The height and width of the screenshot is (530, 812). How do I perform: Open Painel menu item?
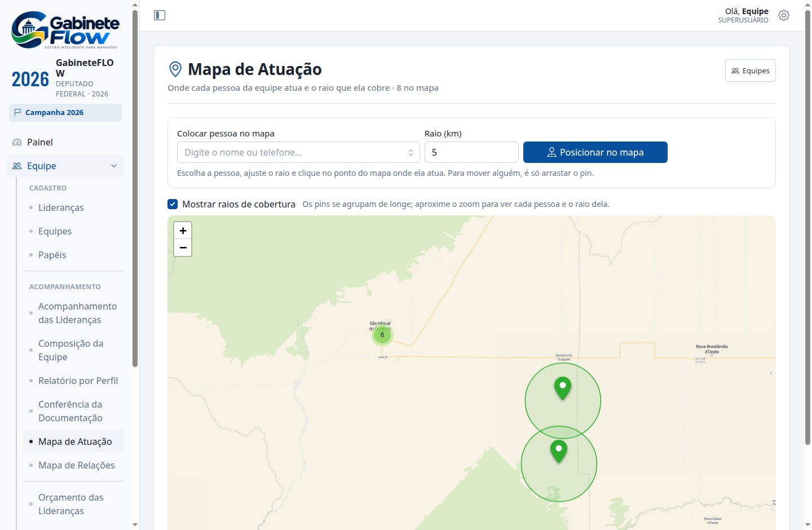pos(65,142)
